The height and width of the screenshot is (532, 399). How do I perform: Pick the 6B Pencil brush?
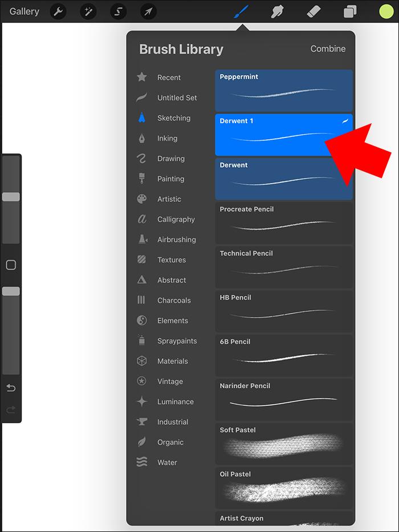(284, 355)
